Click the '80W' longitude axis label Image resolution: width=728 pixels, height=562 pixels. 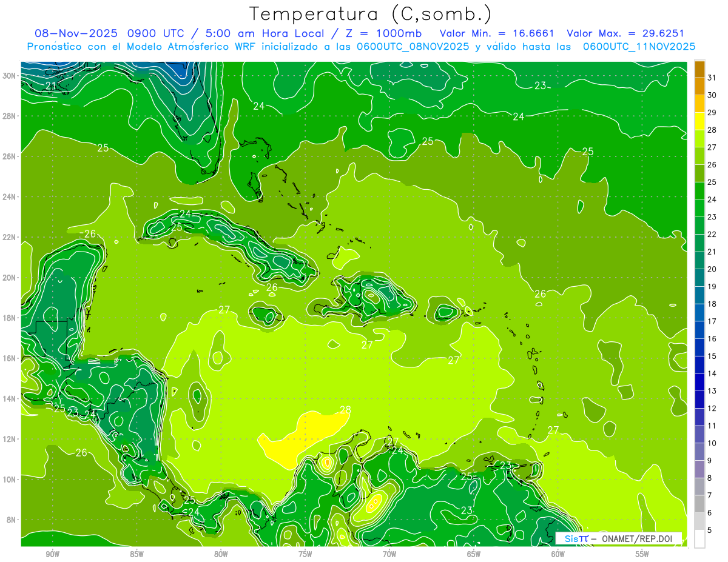pyautogui.click(x=221, y=554)
